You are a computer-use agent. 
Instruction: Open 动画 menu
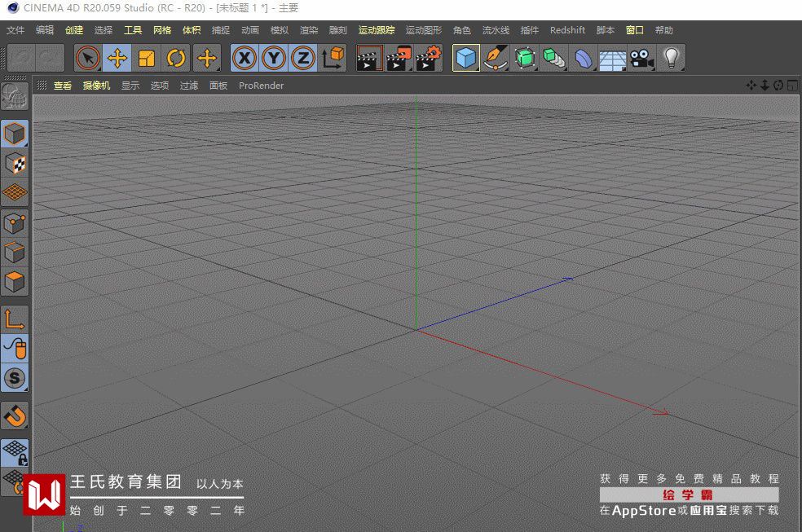250,30
